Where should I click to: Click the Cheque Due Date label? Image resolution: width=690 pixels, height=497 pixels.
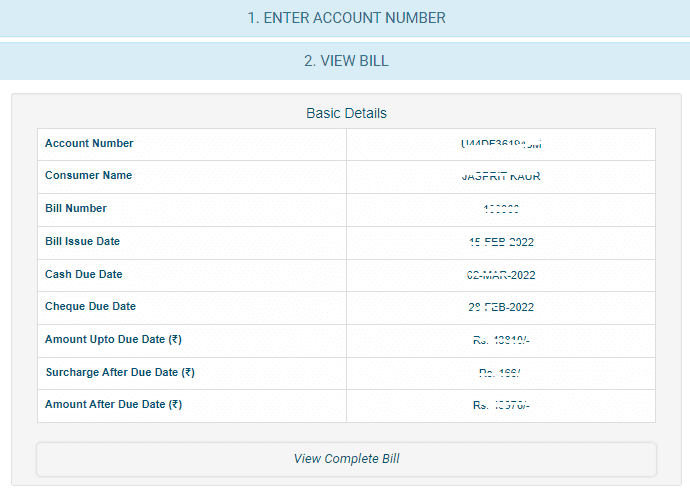pos(90,307)
